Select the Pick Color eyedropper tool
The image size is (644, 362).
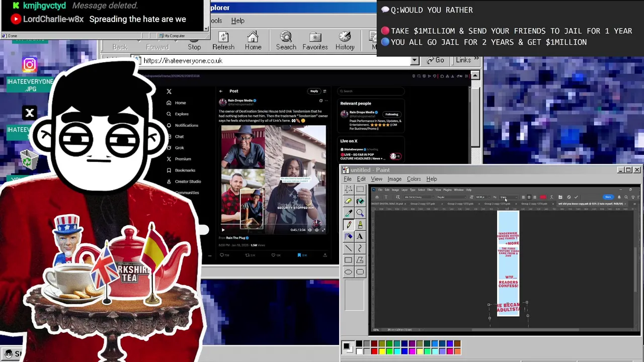coord(348,213)
